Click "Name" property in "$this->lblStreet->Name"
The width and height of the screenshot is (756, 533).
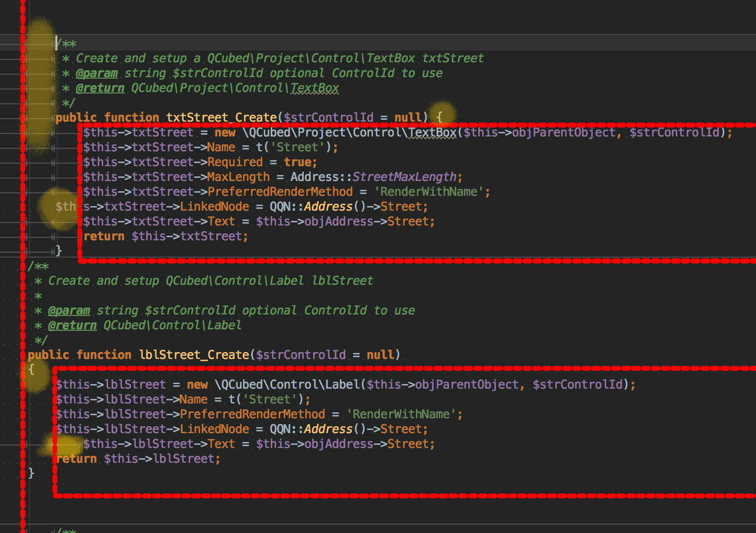[194, 400]
